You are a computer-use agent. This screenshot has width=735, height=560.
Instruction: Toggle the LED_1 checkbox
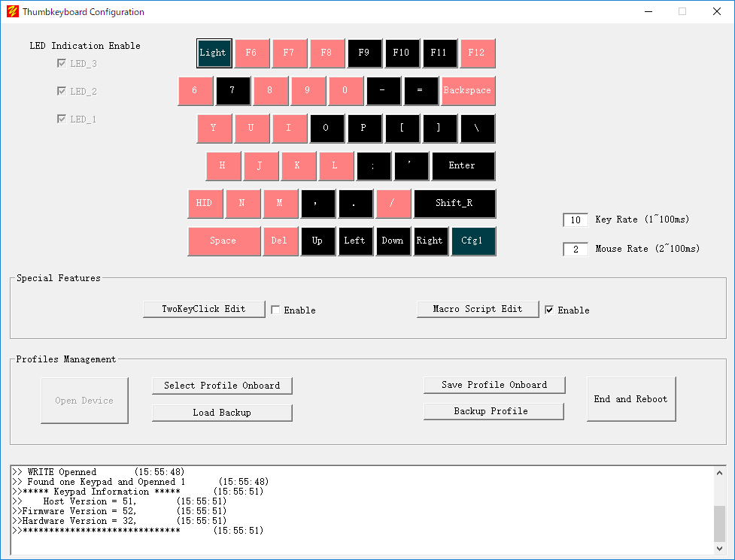[x=62, y=119]
